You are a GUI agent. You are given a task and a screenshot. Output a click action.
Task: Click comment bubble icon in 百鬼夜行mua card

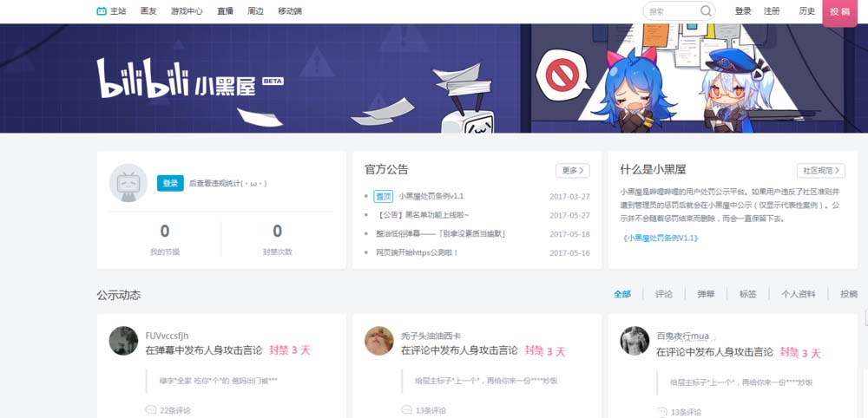(x=661, y=412)
